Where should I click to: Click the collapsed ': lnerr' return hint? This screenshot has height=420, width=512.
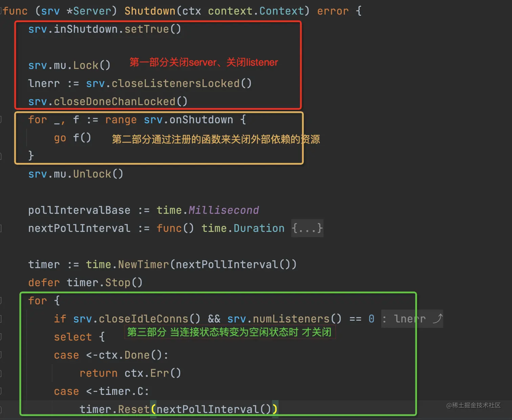[412, 319]
